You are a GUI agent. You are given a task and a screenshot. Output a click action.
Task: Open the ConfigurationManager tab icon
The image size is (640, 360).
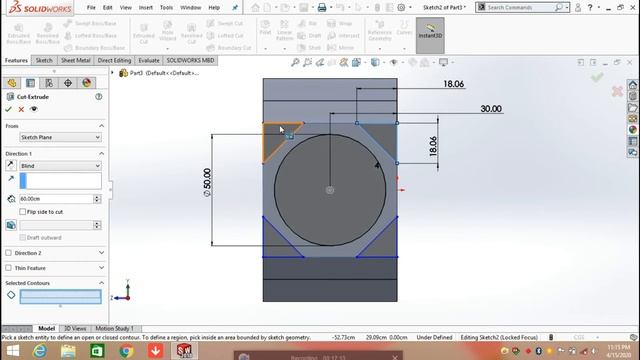[x=49, y=83]
